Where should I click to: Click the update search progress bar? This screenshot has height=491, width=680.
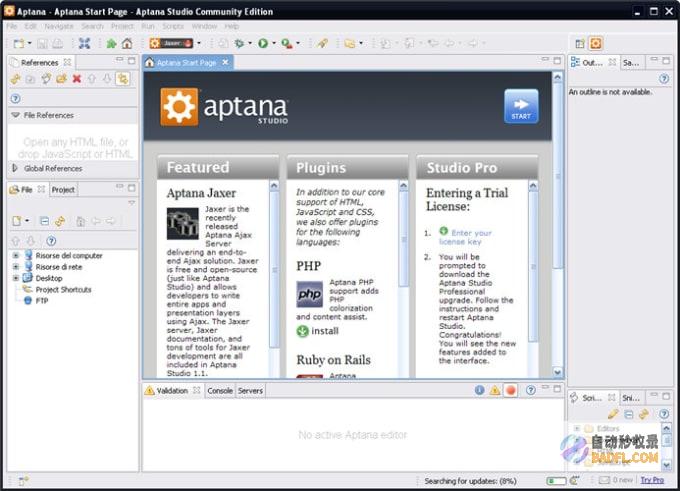(557, 481)
